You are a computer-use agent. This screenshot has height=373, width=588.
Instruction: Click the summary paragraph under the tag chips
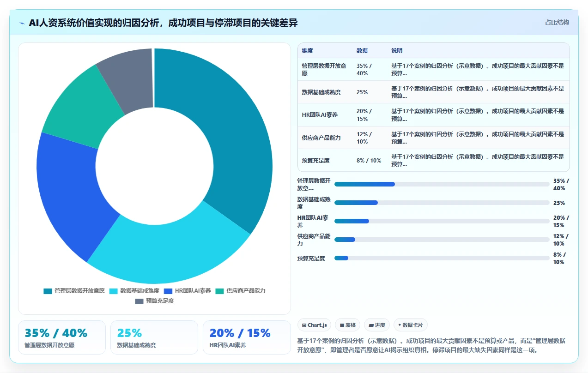pyautogui.click(x=431, y=345)
